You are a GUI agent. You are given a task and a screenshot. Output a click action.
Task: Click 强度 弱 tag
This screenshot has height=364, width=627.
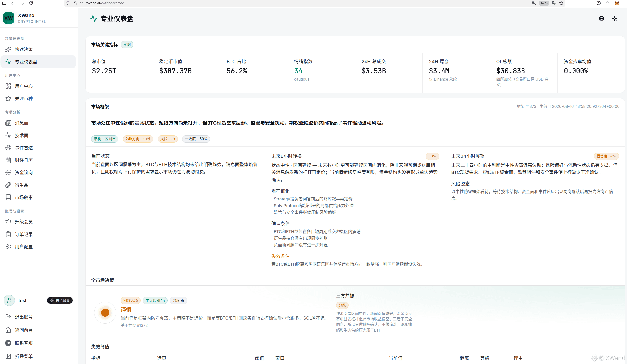pyautogui.click(x=178, y=301)
